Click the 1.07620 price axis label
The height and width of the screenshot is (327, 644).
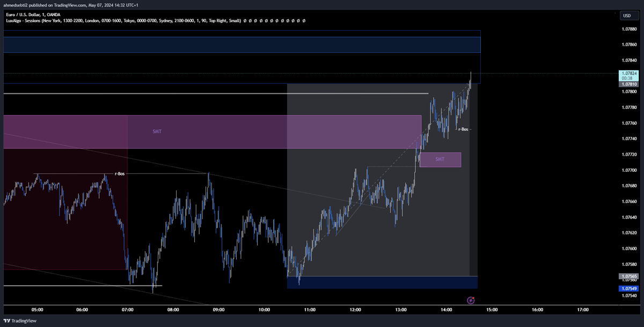click(x=628, y=233)
